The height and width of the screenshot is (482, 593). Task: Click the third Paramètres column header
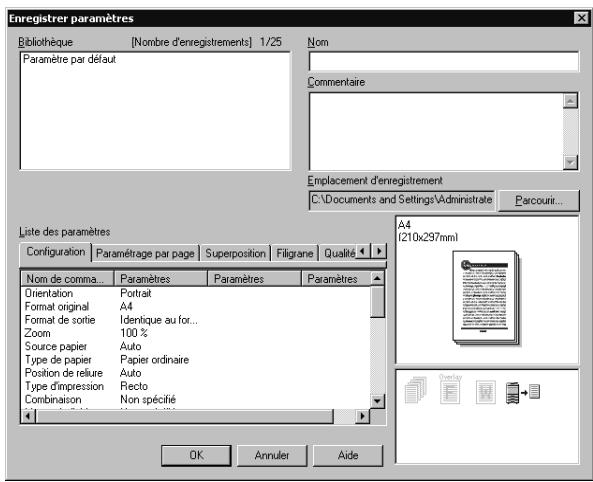click(335, 279)
